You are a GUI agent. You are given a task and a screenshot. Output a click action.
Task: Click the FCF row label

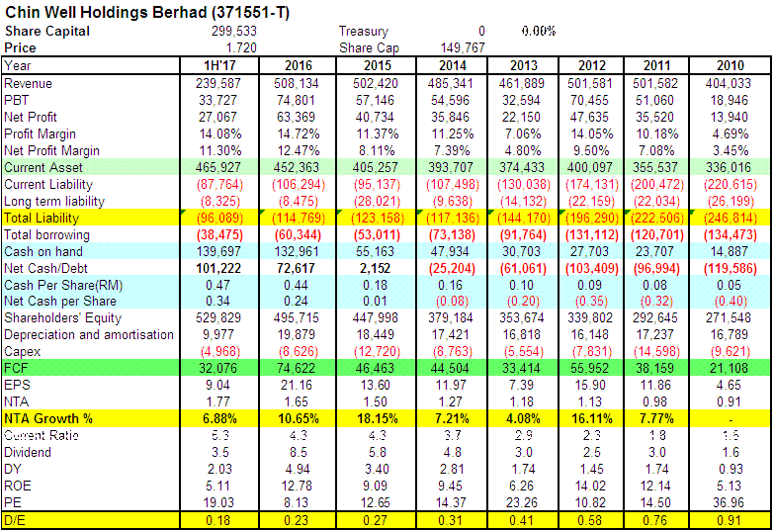pyautogui.click(x=15, y=368)
